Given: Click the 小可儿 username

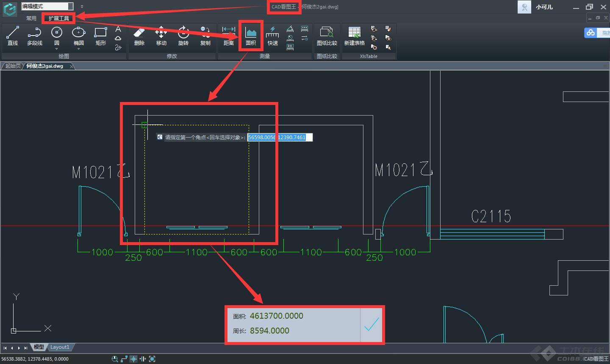Looking at the screenshot, I should point(544,7).
